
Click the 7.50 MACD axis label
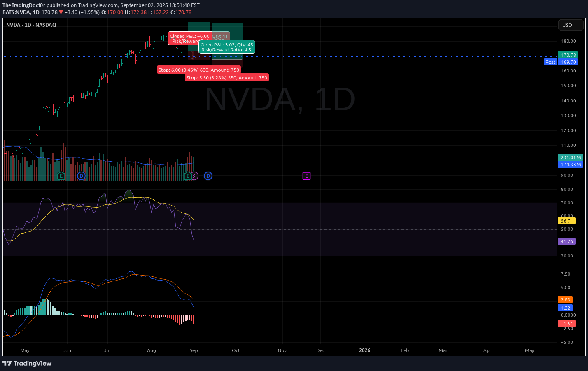click(566, 274)
